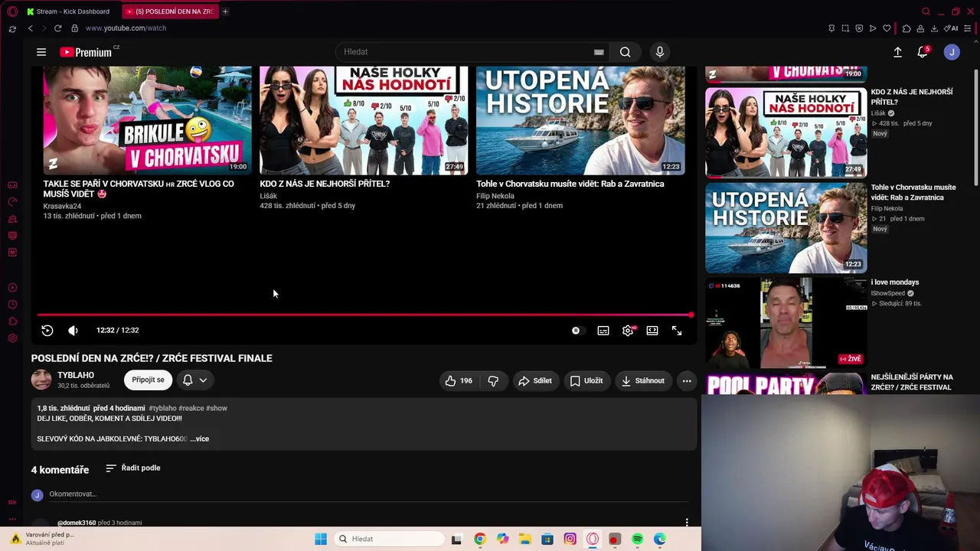The height and width of the screenshot is (551, 980).
Task: Open the YouTube create upload icon
Action: tap(897, 52)
